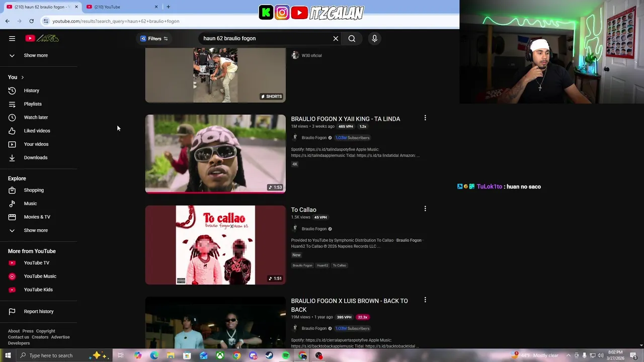
Task: Open Liked videos
Action: click(x=37, y=131)
